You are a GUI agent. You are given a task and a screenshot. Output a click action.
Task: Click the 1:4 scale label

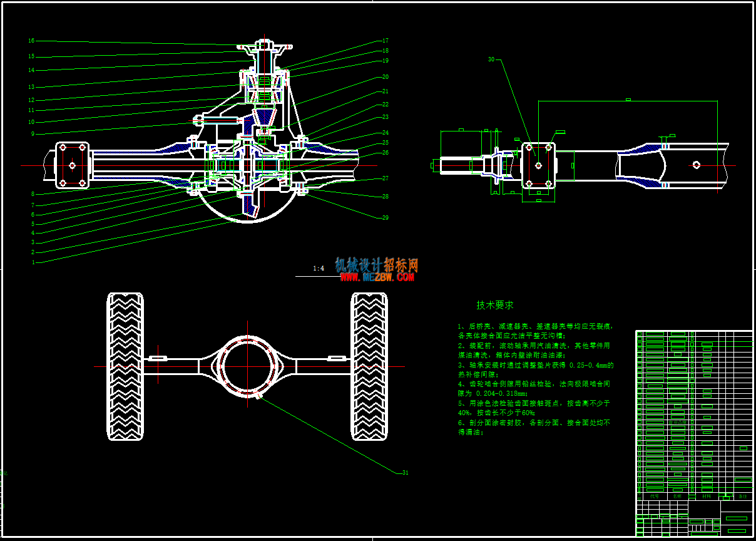pos(319,269)
